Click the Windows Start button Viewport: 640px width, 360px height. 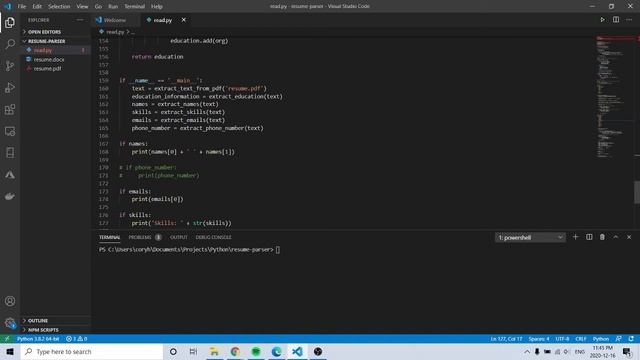(10, 351)
